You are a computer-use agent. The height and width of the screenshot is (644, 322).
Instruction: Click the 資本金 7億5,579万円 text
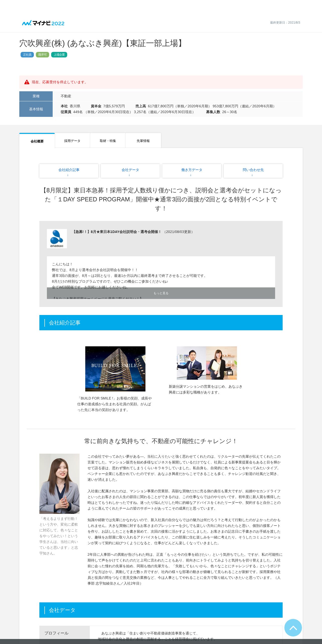tap(108, 106)
